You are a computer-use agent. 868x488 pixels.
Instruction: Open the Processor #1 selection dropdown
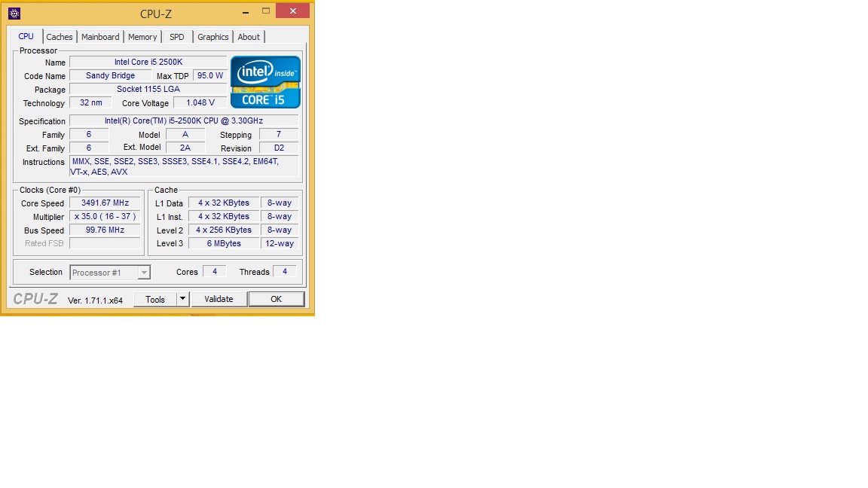point(110,272)
